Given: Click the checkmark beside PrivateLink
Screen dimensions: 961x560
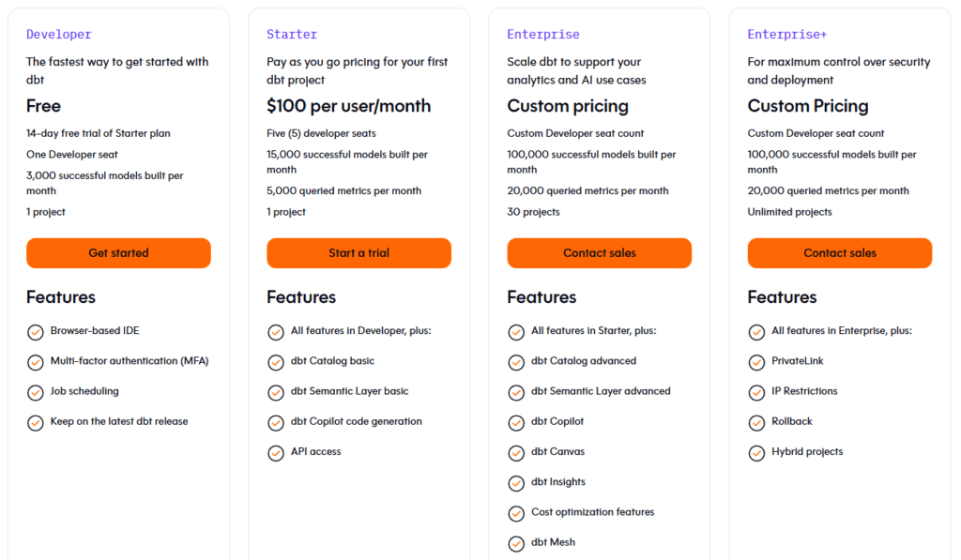Looking at the screenshot, I should click(756, 361).
